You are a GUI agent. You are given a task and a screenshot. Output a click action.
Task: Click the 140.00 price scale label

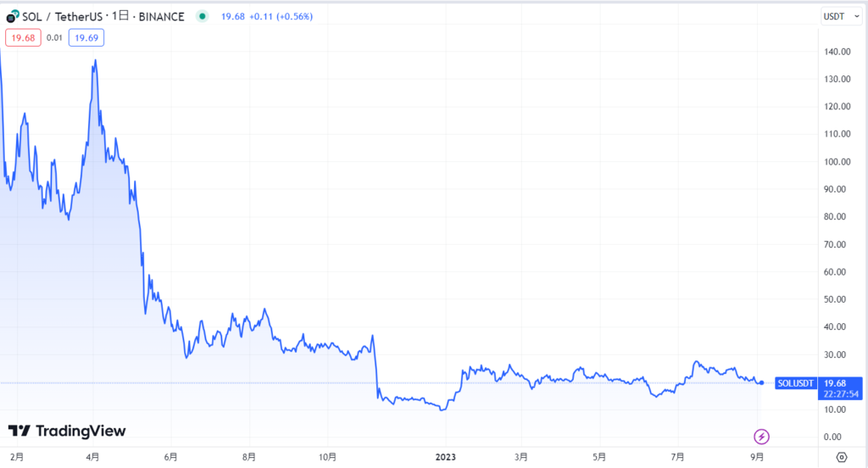tap(837, 52)
